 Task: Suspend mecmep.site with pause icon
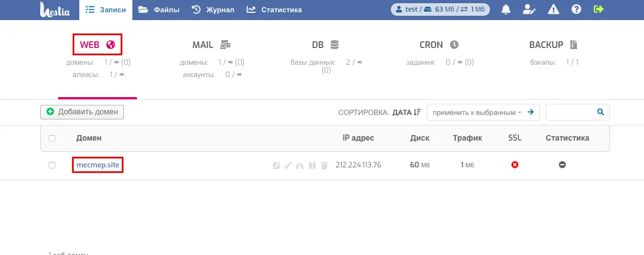[312, 166]
